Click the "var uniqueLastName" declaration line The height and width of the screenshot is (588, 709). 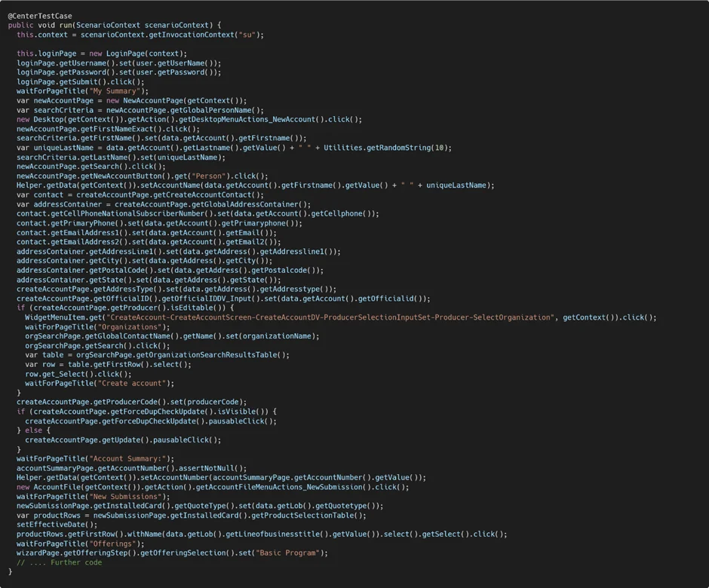[x=235, y=148]
